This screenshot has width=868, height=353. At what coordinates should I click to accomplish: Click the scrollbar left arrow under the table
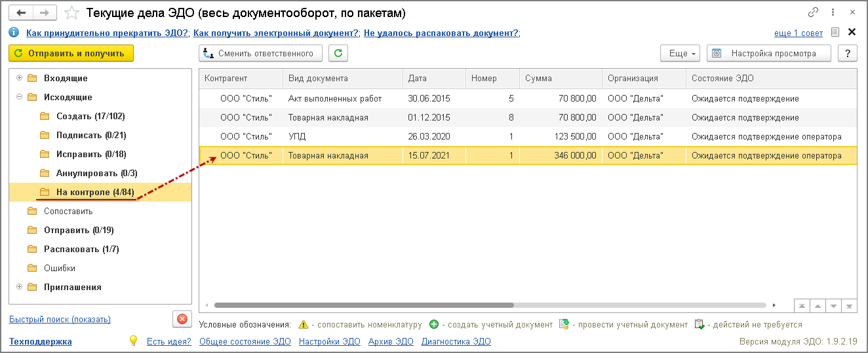[207, 305]
